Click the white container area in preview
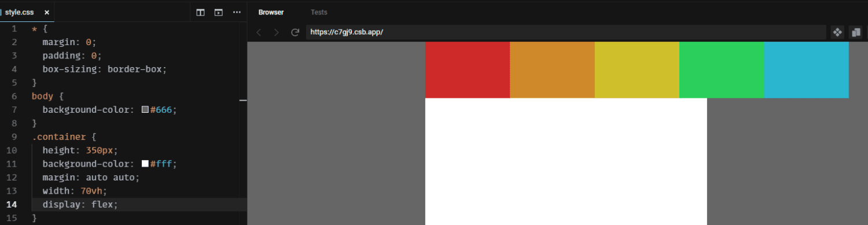This screenshot has width=868, height=225. point(566,161)
